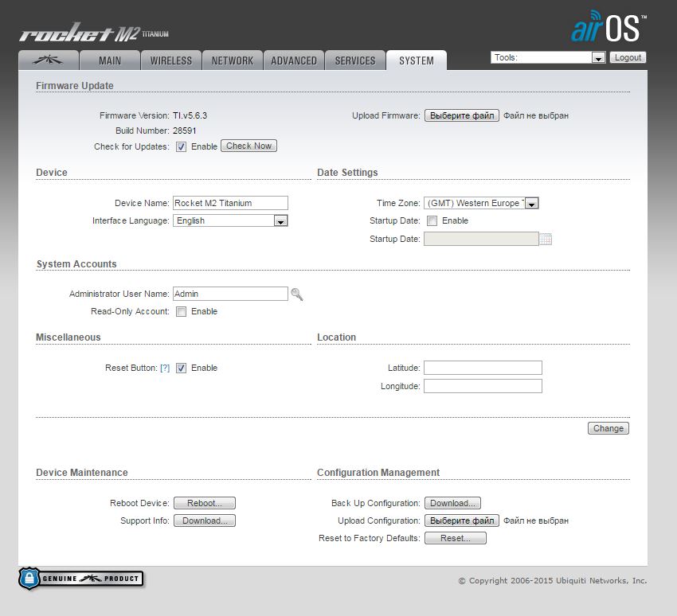Download the configuration backup
Viewport: 677px width, 616px height.
pos(452,503)
